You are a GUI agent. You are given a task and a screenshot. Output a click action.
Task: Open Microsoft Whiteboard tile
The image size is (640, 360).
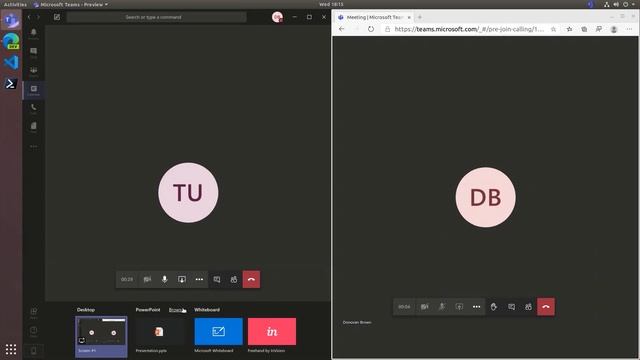(218, 335)
